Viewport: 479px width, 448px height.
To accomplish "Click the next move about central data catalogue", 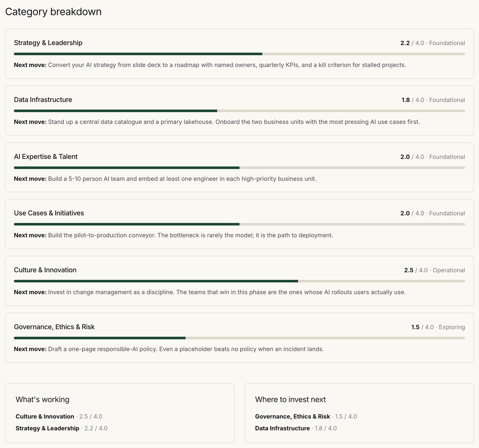I will (217, 122).
